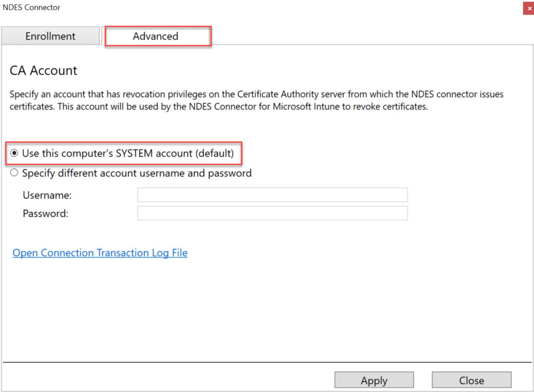Click inside the Username input field
Screen dimensions: 534x392
click(271, 194)
